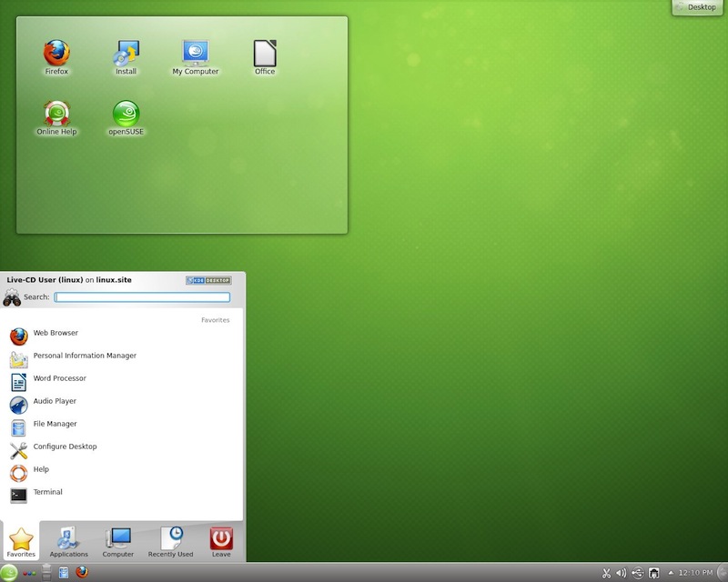Open Klipper clipboard tool in the system tray
Screen dimensions: 728x582
tap(607, 572)
